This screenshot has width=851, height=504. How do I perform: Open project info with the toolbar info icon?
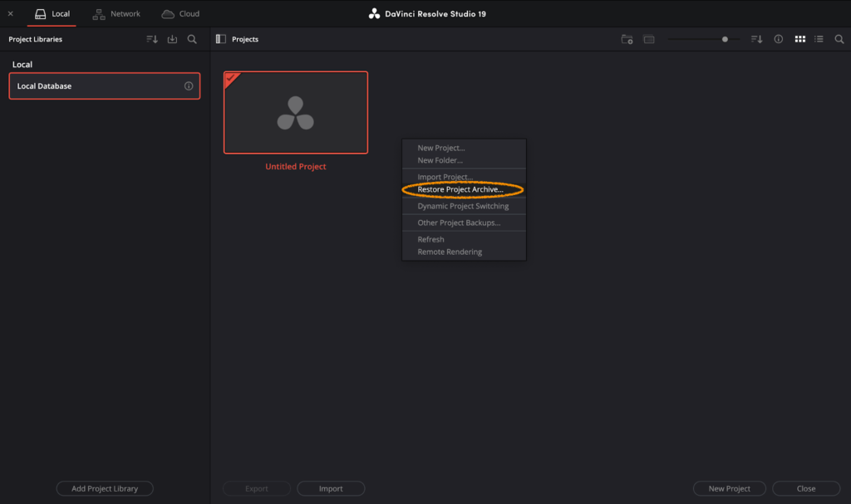click(x=779, y=39)
